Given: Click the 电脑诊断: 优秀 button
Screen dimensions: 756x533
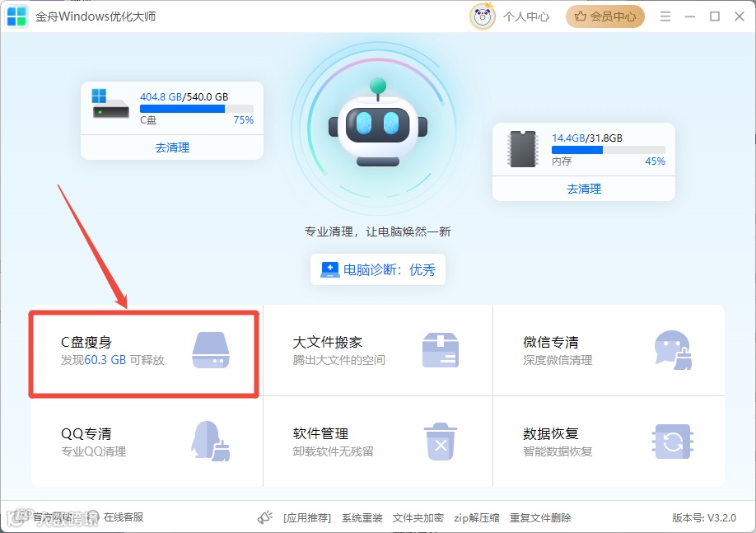Looking at the screenshot, I should (x=377, y=269).
